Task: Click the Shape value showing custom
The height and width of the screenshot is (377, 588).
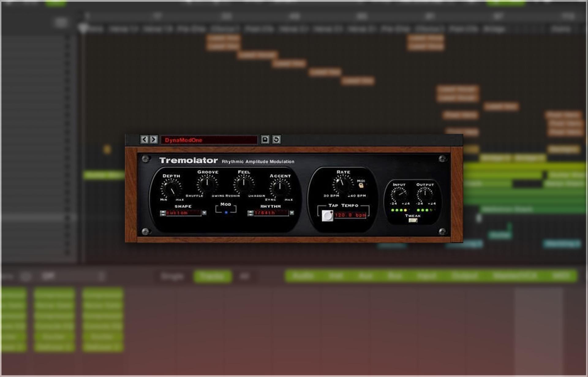Action: tap(183, 213)
